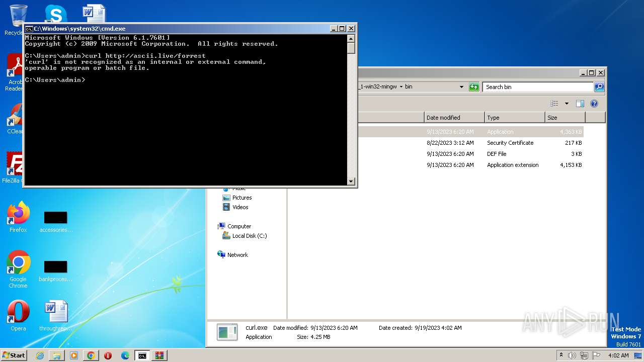
Task: Open Opera from the taskbar
Action: coord(108,355)
